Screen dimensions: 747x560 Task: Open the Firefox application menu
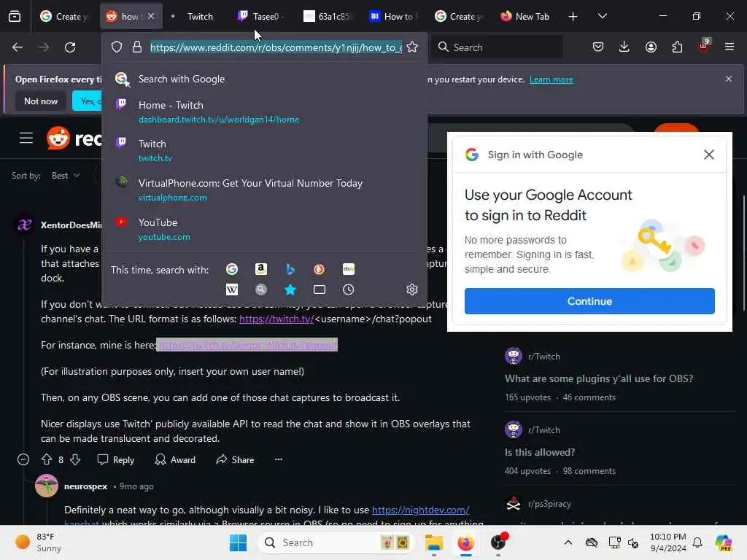point(729,47)
